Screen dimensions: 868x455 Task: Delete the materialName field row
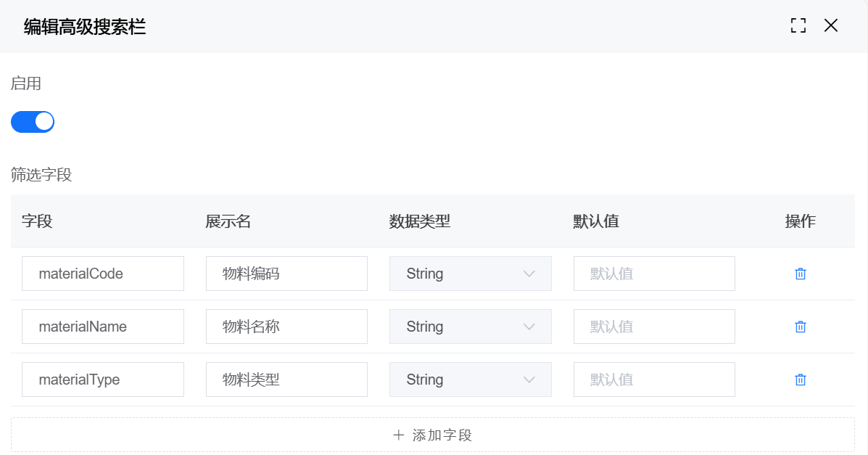(x=801, y=327)
